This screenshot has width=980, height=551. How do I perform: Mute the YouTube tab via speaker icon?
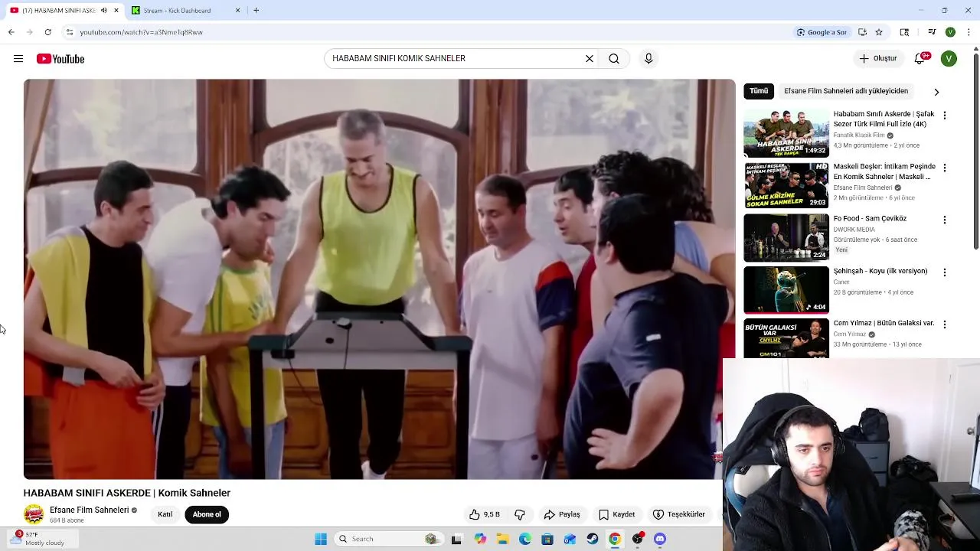coord(104,11)
